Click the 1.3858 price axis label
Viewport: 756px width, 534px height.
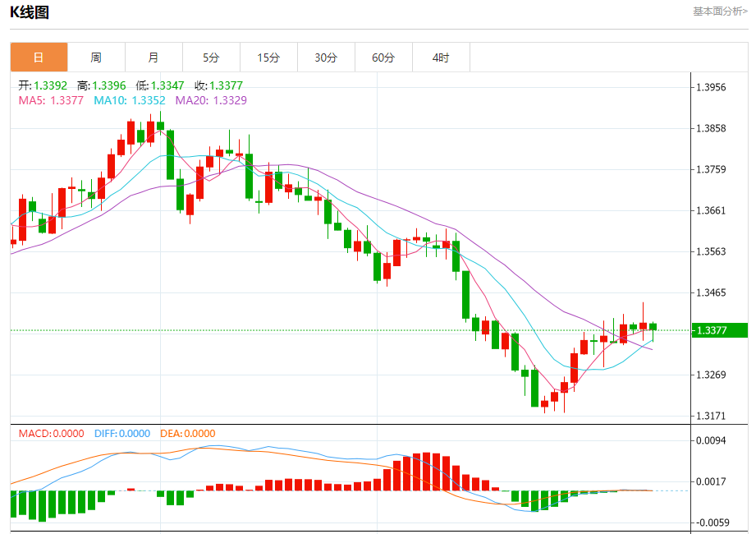[x=711, y=128]
